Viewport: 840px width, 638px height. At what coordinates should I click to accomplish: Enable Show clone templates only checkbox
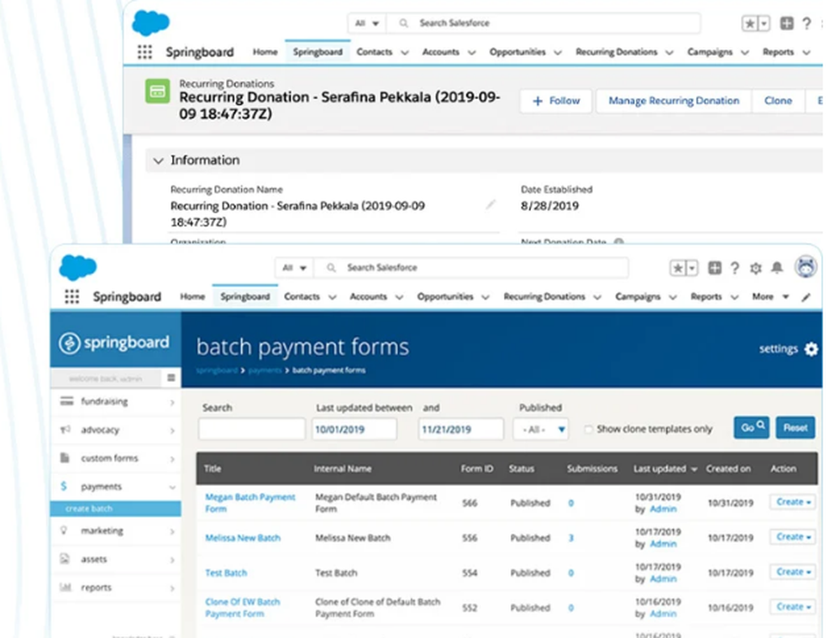[589, 429]
